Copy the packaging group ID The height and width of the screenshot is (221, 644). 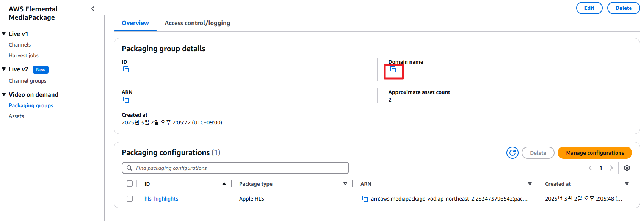(x=126, y=69)
